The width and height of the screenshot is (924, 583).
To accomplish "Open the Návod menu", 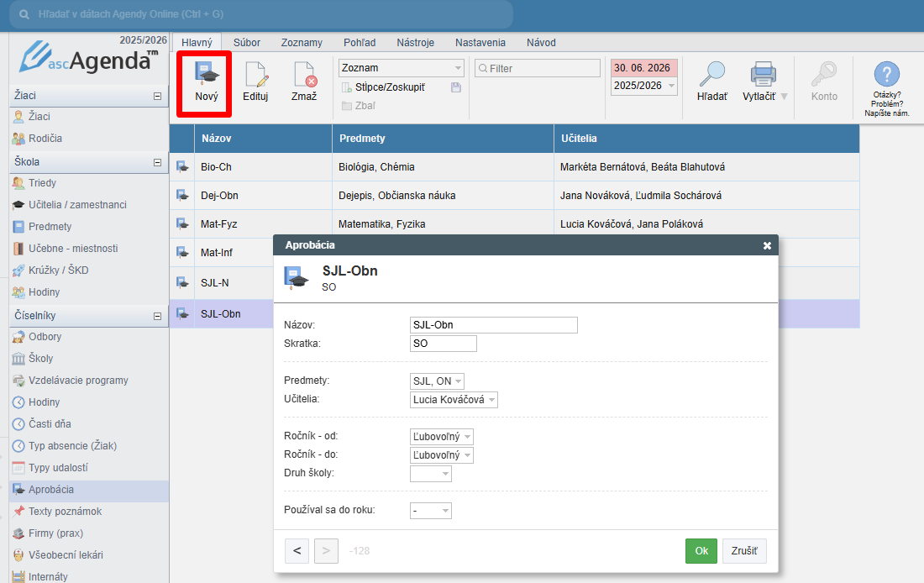I will 541,43.
